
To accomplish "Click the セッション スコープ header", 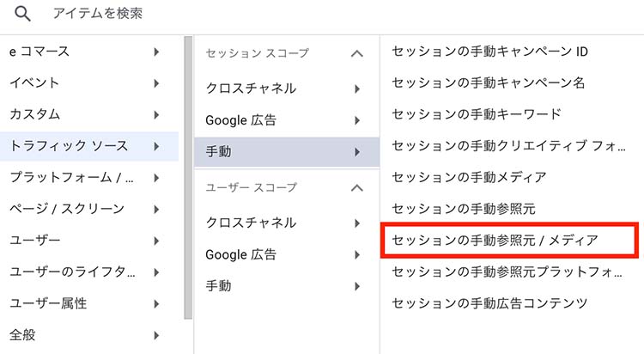I will [257, 53].
